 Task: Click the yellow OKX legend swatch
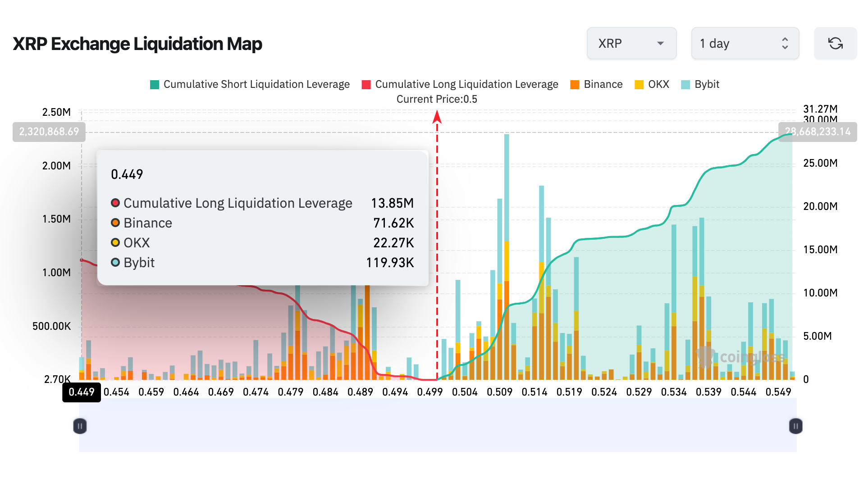pyautogui.click(x=639, y=85)
